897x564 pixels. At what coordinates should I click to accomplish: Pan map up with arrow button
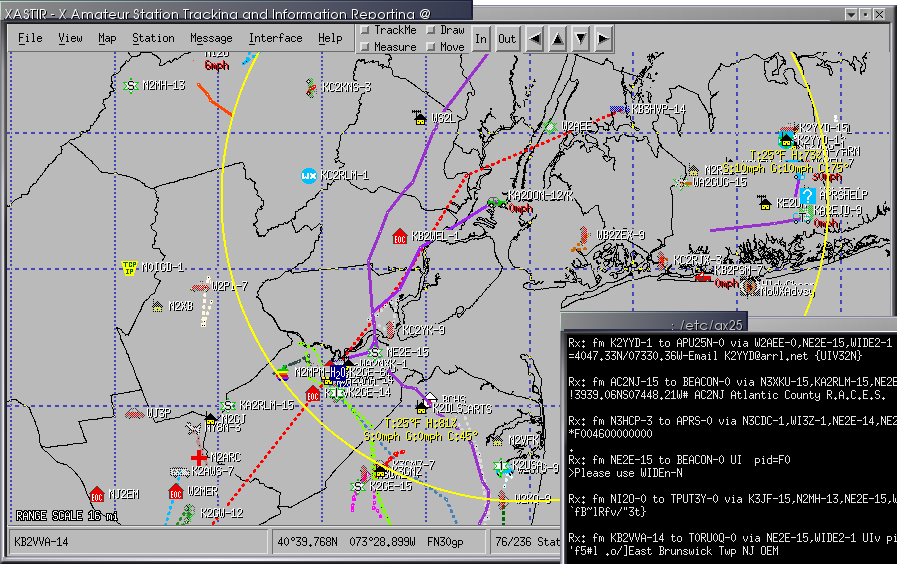[x=558, y=39]
